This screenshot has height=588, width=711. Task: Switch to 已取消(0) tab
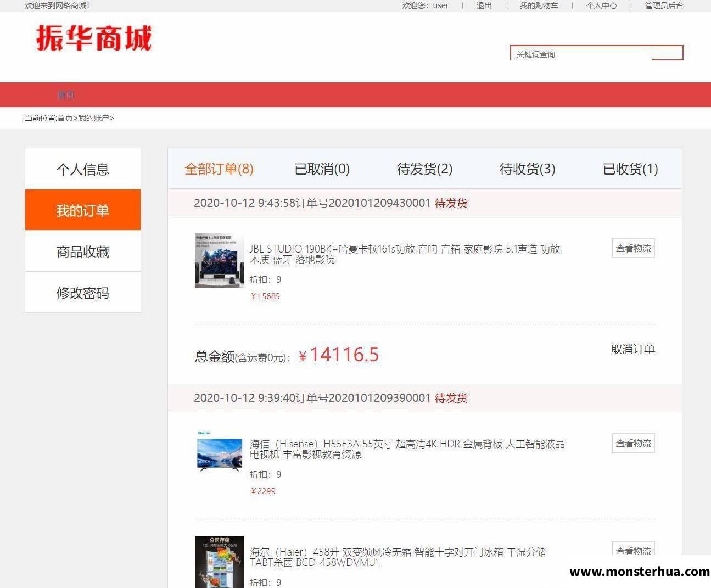(322, 169)
